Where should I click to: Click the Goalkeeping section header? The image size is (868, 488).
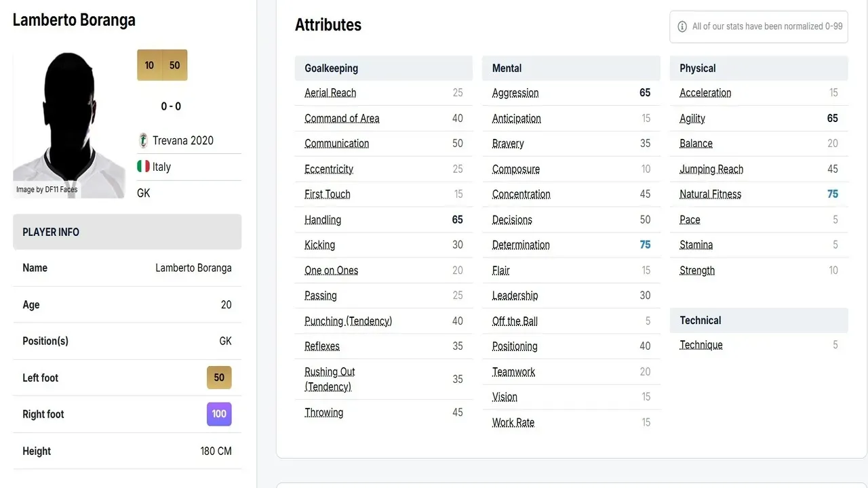coord(384,68)
